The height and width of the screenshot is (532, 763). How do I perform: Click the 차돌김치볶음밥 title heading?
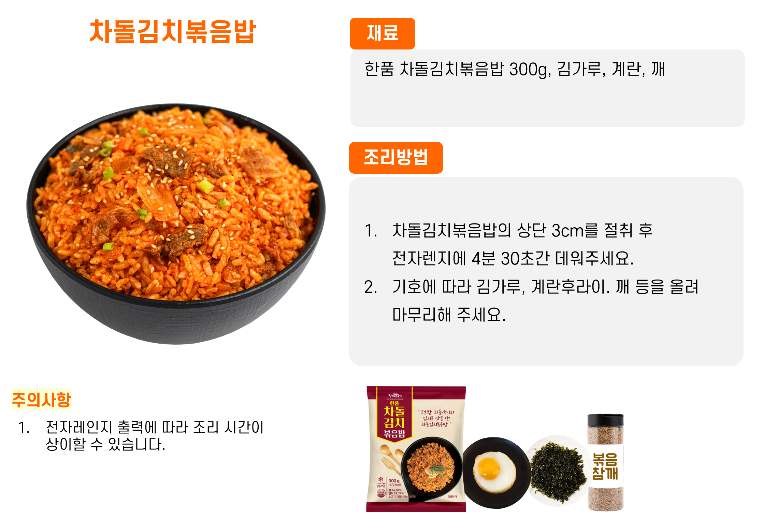coord(173,31)
